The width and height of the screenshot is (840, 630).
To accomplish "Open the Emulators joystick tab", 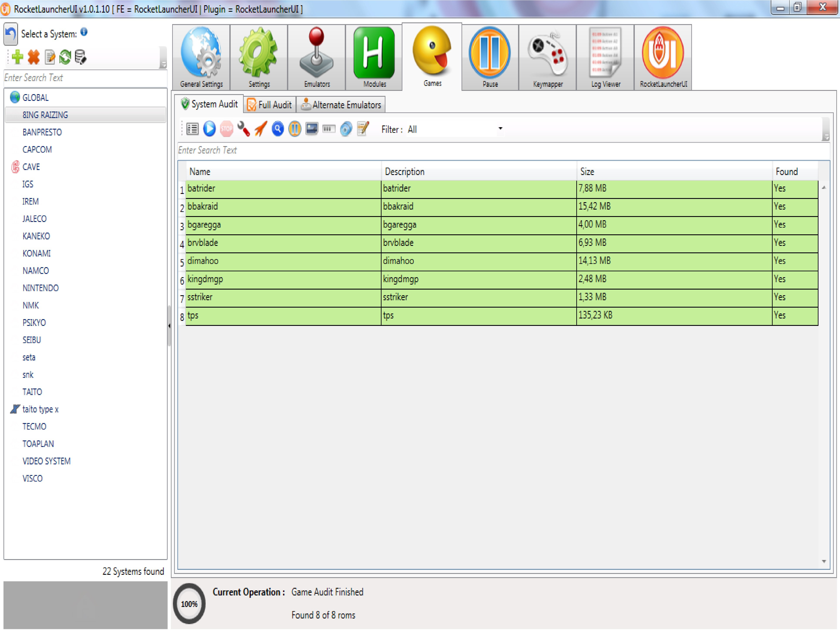I will pyautogui.click(x=317, y=58).
